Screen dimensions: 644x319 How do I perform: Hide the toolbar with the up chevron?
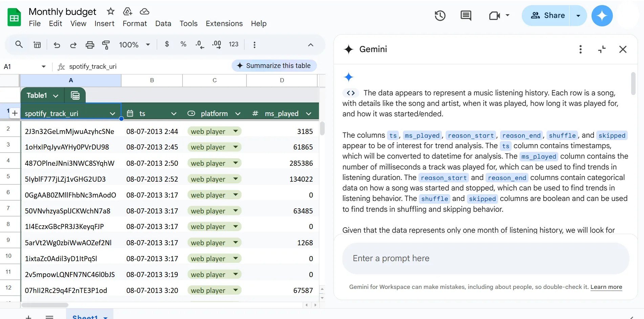310,45
